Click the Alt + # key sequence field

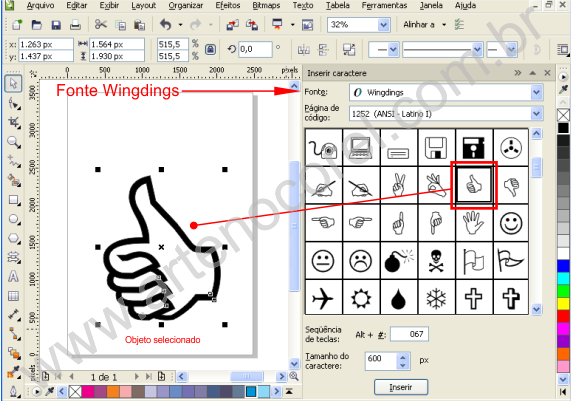click(x=409, y=334)
